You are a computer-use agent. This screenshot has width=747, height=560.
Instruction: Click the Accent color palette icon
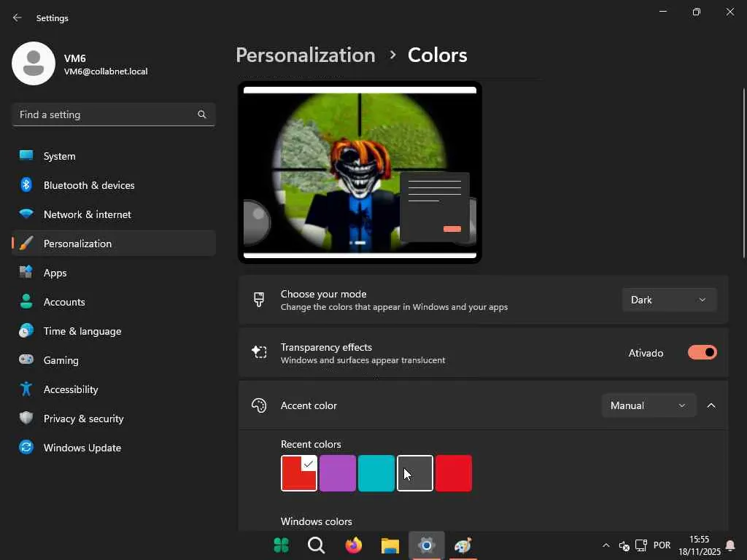pyautogui.click(x=259, y=405)
